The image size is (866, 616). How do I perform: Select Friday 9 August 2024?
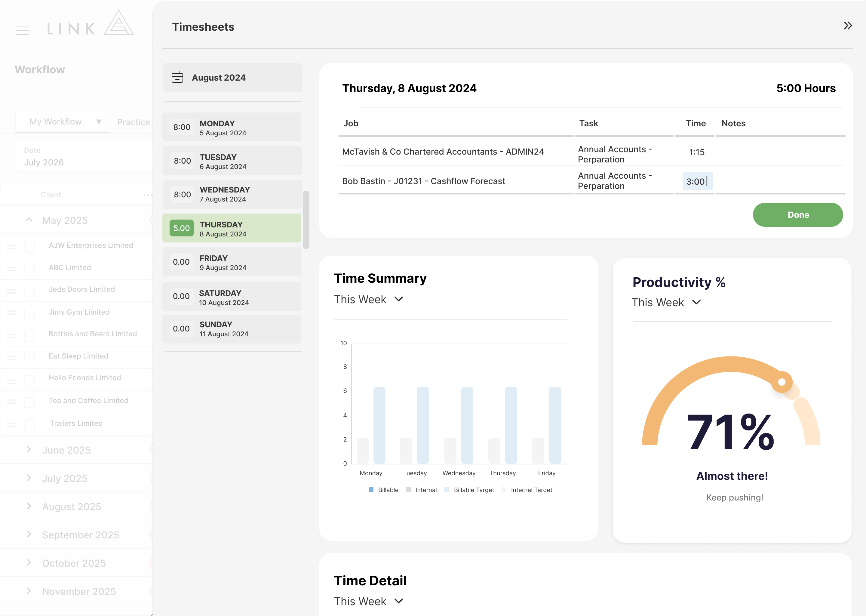pos(232,262)
